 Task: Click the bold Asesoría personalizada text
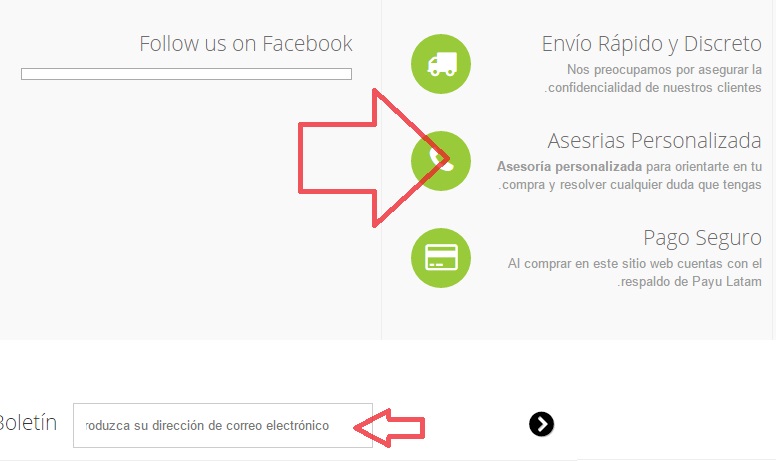[x=569, y=167]
